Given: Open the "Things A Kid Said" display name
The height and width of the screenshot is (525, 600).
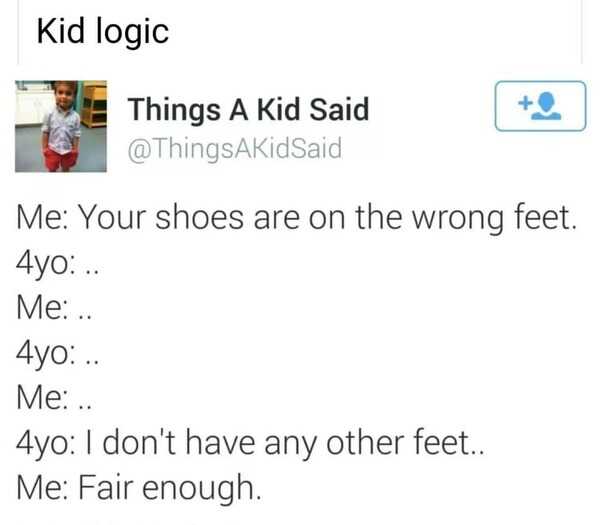Looking at the screenshot, I should click(x=248, y=108).
